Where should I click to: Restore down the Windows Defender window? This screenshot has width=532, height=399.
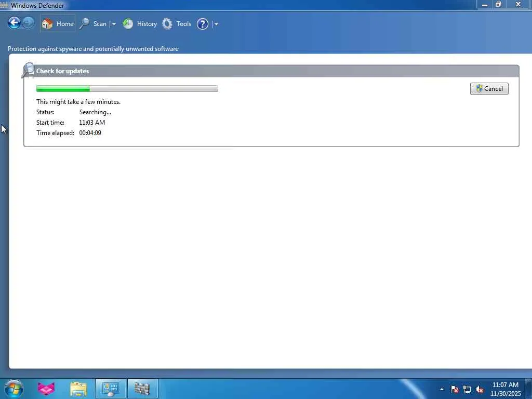(498, 4)
